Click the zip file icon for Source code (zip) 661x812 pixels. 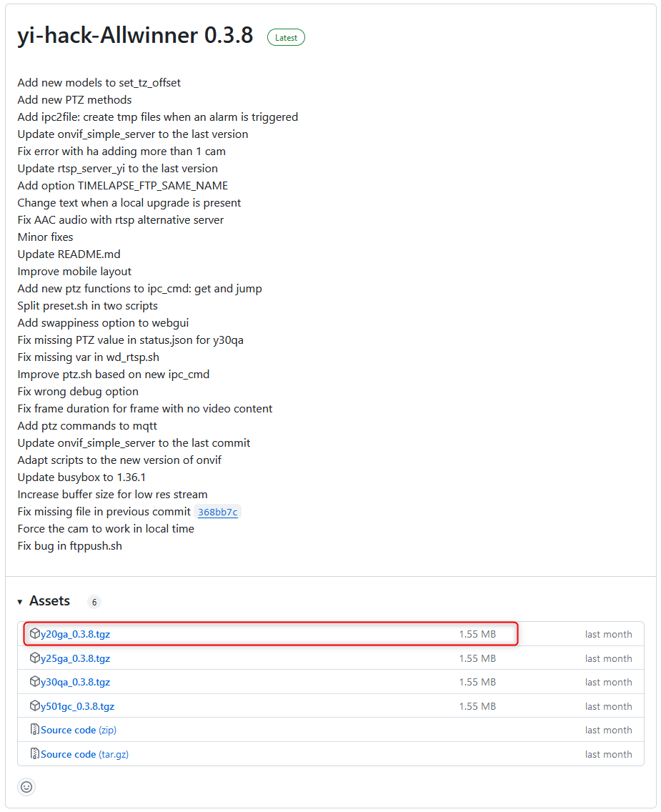click(x=35, y=730)
